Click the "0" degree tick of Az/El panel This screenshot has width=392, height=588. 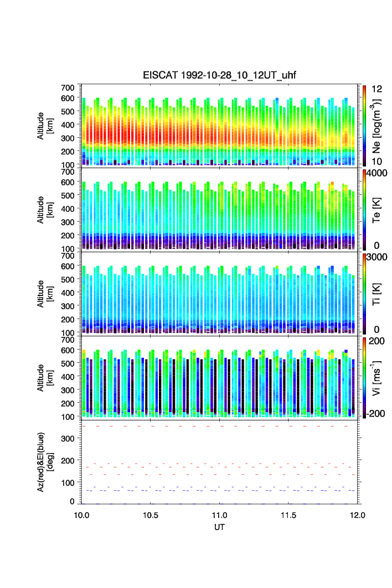click(72, 501)
